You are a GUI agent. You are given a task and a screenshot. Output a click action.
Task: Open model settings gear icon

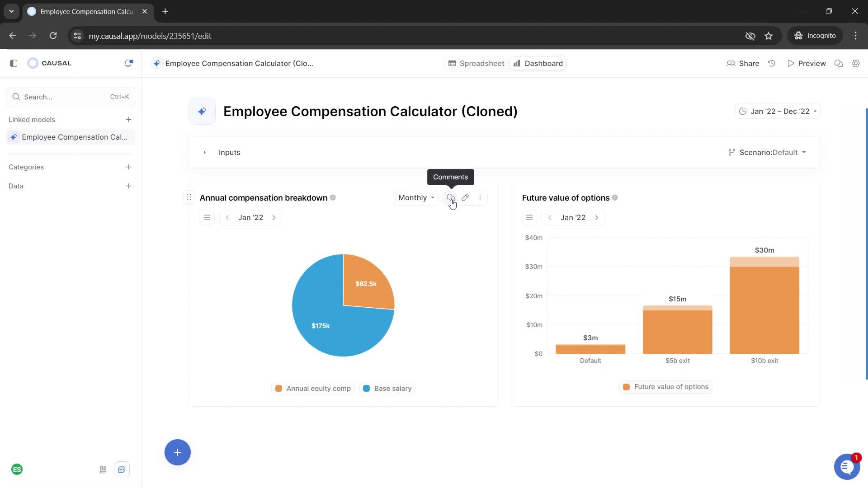[x=856, y=63]
